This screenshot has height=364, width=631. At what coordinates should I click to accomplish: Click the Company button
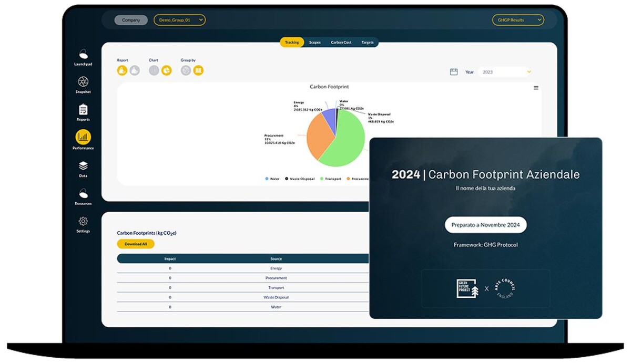tap(131, 20)
